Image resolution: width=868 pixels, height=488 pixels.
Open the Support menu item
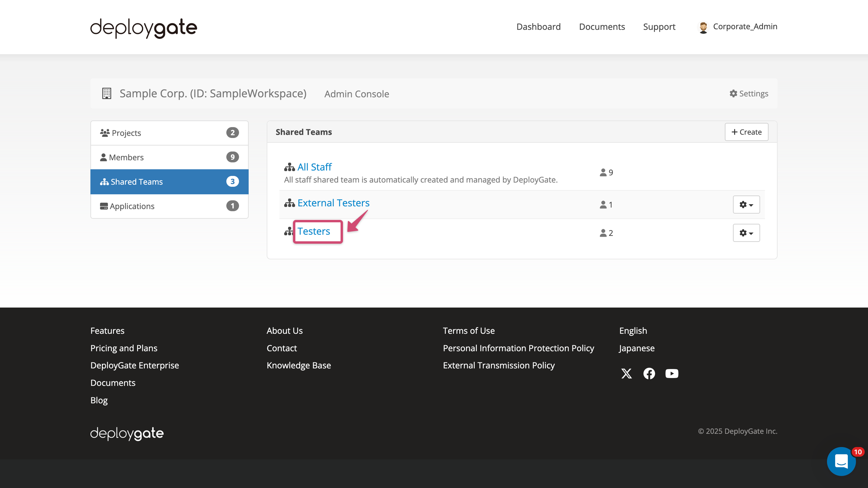pos(659,27)
